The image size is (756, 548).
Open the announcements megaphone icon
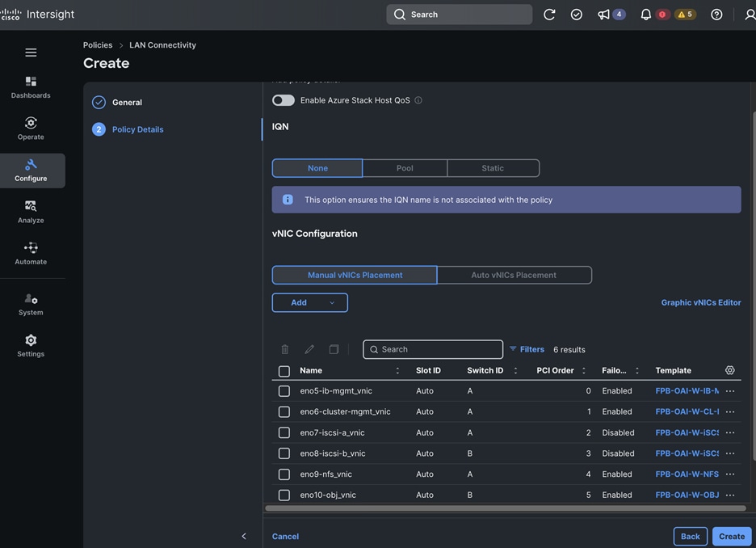tap(603, 15)
